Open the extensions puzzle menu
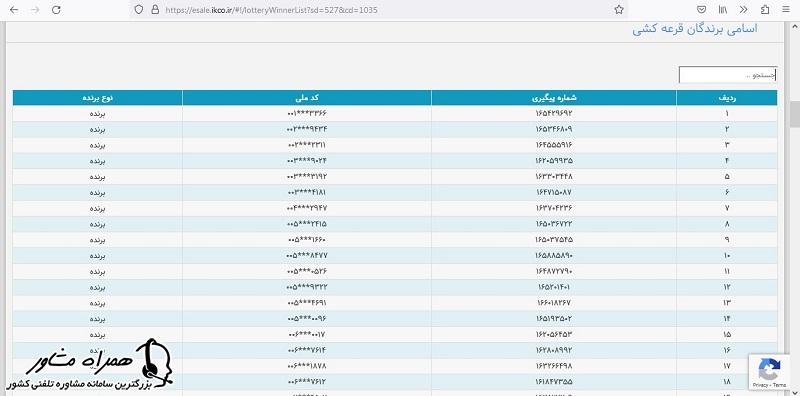The width and height of the screenshot is (800, 396). point(765,10)
